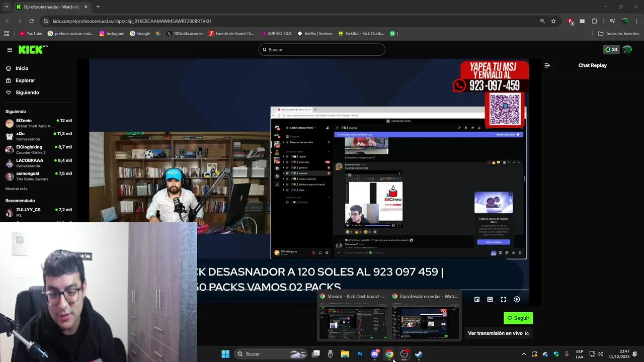Open xQc channel in sidebar

[x=39, y=136]
